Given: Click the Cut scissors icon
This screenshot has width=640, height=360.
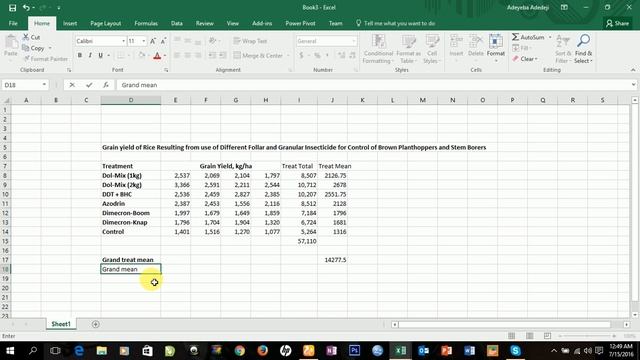Looking at the screenshot, I should pyautogui.click(x=26, y=37).
